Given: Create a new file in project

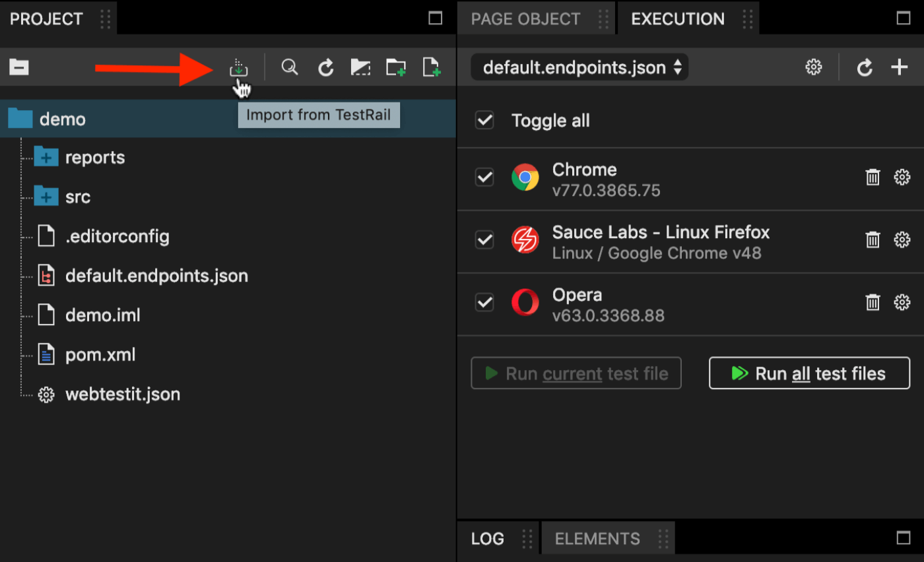Looking at the screenshot, I should 432,67.
